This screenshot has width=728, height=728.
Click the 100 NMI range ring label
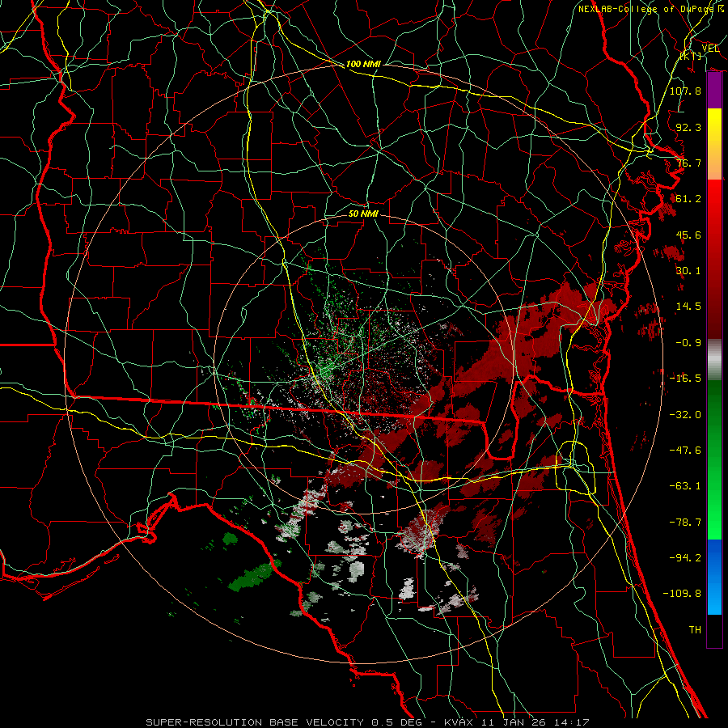click(363, 64)
